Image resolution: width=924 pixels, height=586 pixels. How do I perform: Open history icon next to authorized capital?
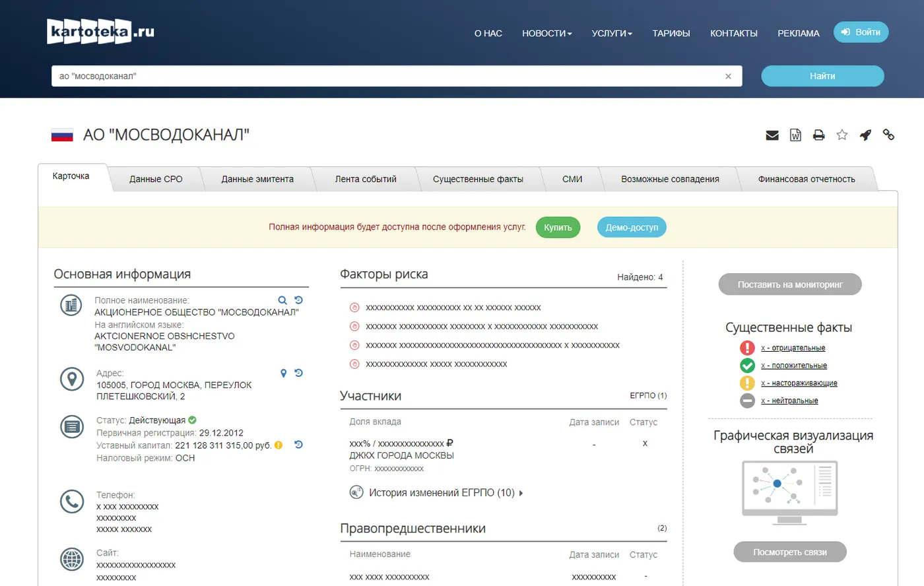pyautogui.click(x=299, y=445)
